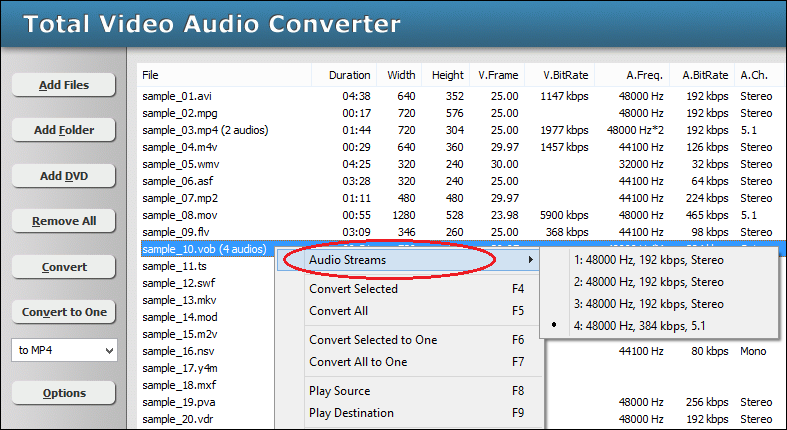Click 1280 width cell
Viewport: 787px width, 430px height.
point(404,215)
